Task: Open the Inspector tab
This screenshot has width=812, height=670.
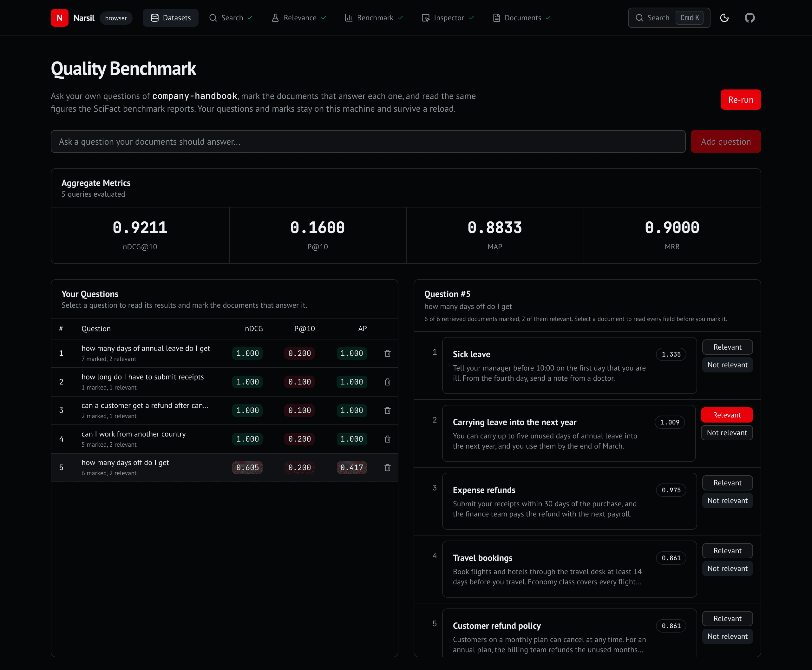Action: pos(448,18)
